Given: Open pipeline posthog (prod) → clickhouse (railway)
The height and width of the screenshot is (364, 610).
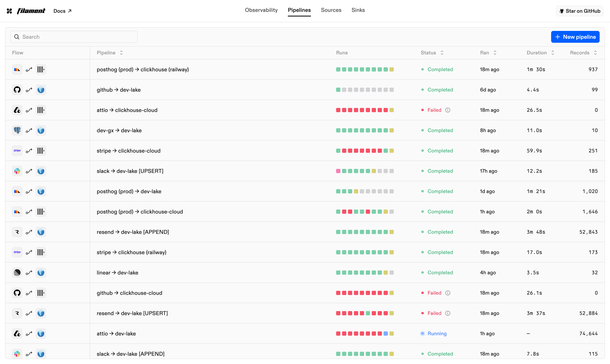Looking at the screenshot, I should point(143,69).
